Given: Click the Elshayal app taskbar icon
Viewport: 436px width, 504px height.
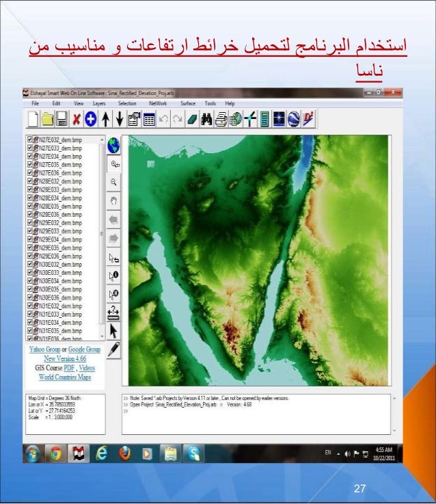Looking at the screenshot, I should coord(79,453).
